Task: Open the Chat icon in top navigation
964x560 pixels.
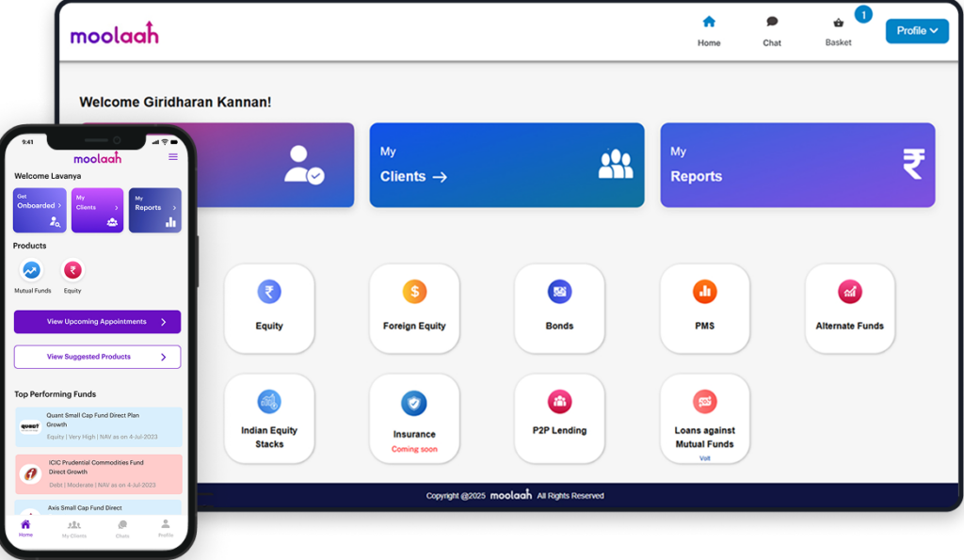Action: tap(772, 23)
